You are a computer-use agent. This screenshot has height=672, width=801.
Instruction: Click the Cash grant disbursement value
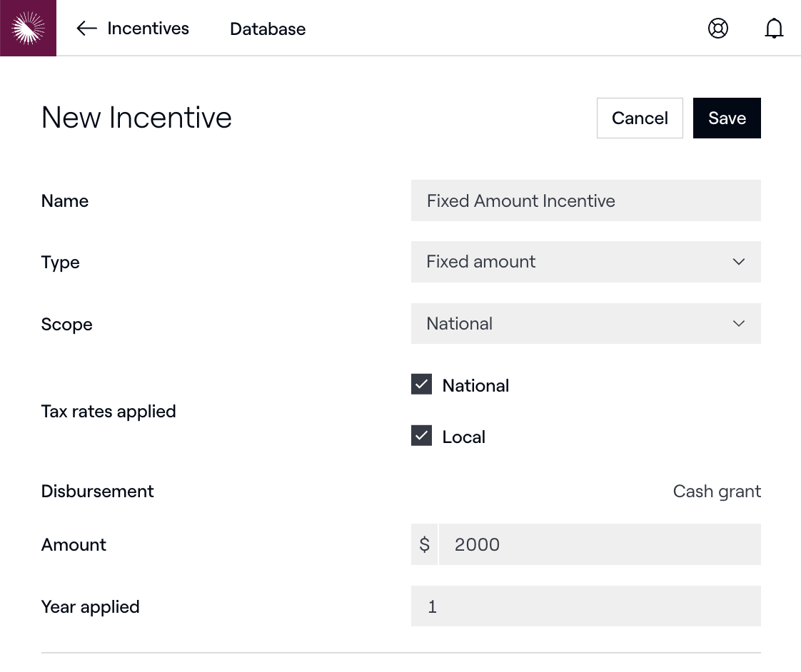[x=717, y=492]
